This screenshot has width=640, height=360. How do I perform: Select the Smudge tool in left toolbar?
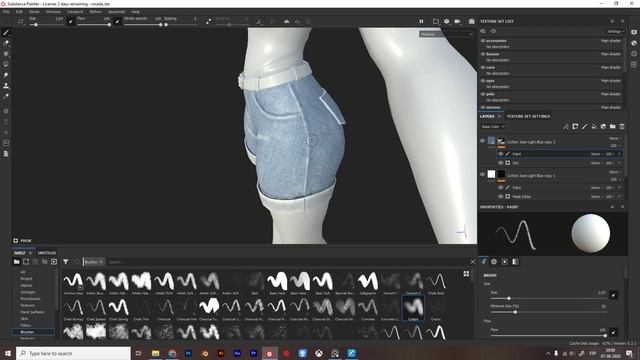(6, 75)
